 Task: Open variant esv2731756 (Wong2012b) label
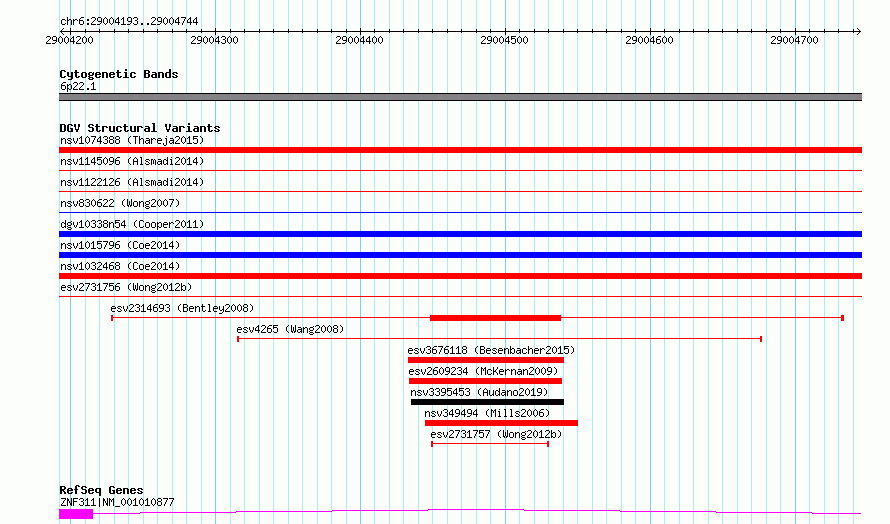(x=126, y=287)
